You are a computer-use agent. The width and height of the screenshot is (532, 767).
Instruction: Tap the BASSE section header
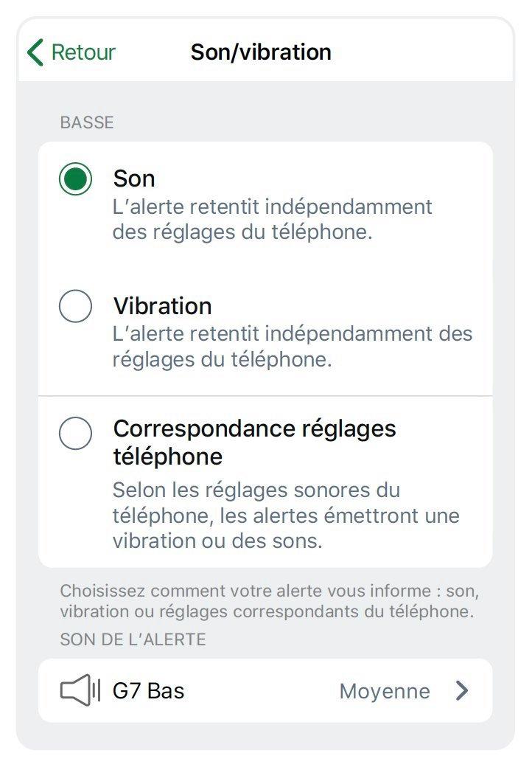[x=87, y=122]
